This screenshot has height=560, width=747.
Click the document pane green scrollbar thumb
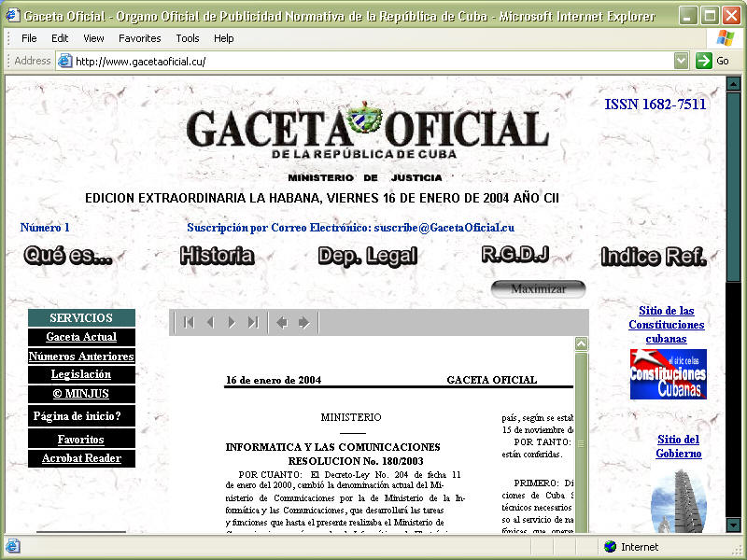click(x=581, y=442)
